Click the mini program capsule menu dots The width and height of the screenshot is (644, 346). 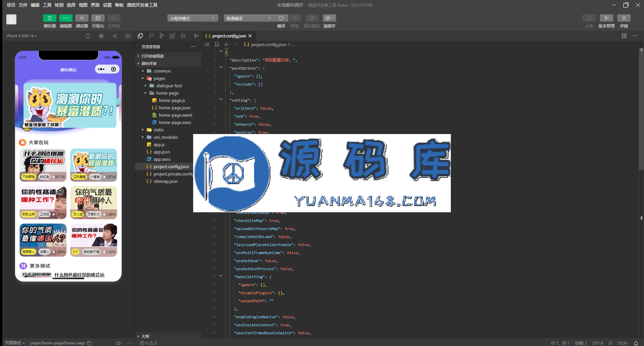[x=101, y=69]
